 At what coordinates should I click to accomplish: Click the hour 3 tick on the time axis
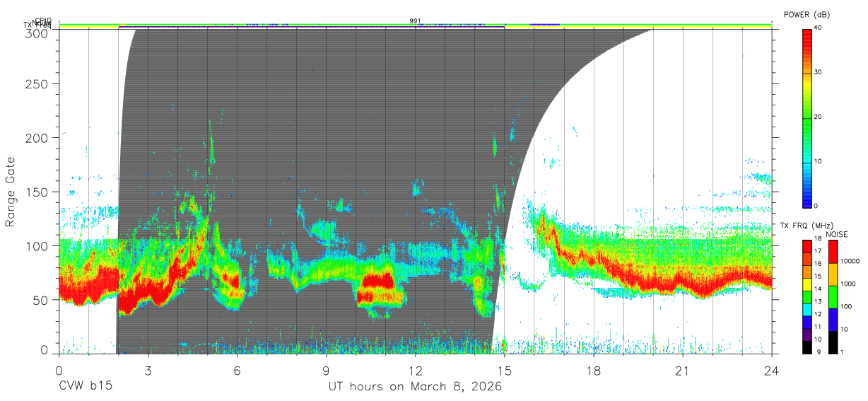[148, 371]
